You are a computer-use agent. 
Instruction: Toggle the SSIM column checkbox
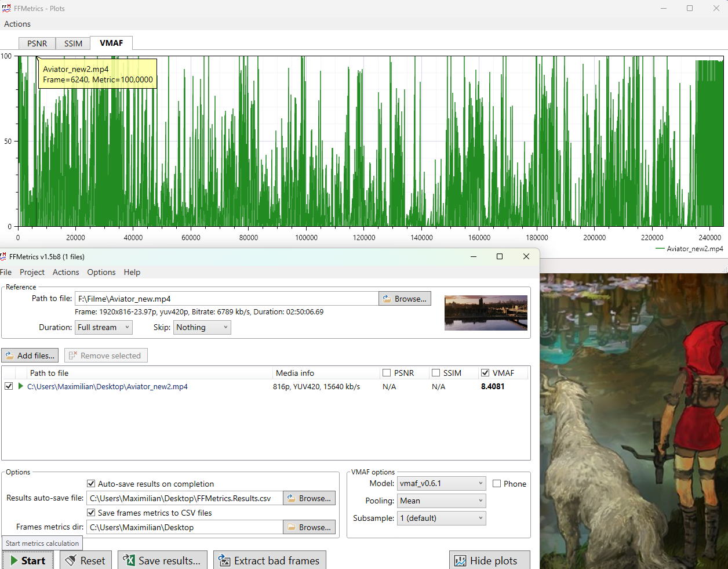click(436, 373)
